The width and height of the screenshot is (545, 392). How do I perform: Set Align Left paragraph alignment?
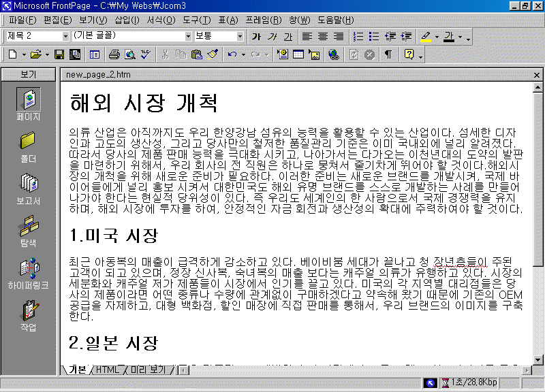(307, 36)
